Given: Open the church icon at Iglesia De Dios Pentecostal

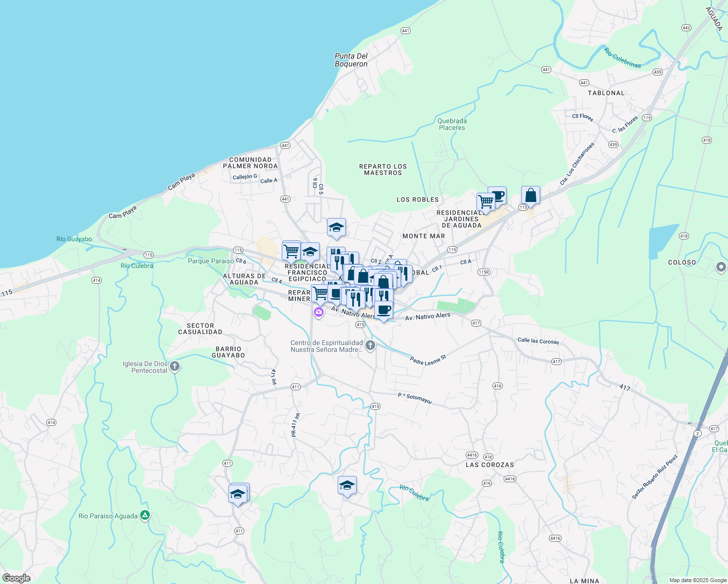Looking at the screenshot, I should click(174, 366).
